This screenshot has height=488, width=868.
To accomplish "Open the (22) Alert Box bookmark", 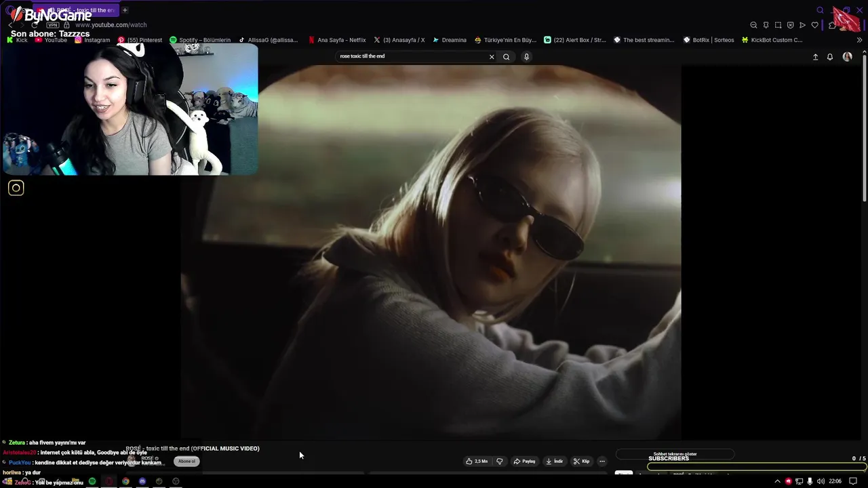I will tap(575, 40).
